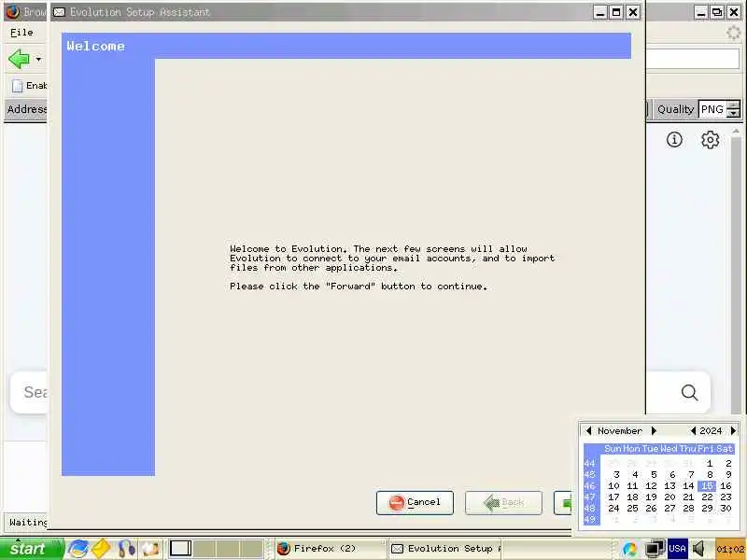
Task: Click the 2024 year label in the calendar
Action: (x=711, y=430)
